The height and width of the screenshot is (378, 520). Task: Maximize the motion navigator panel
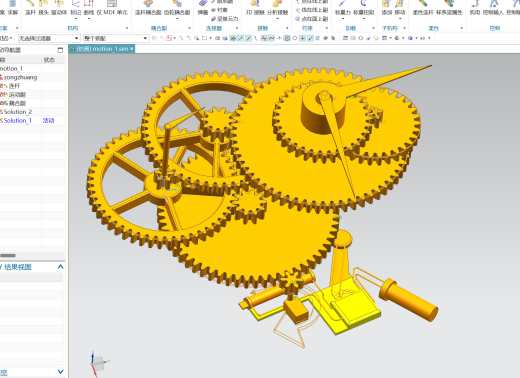point(60,50)
